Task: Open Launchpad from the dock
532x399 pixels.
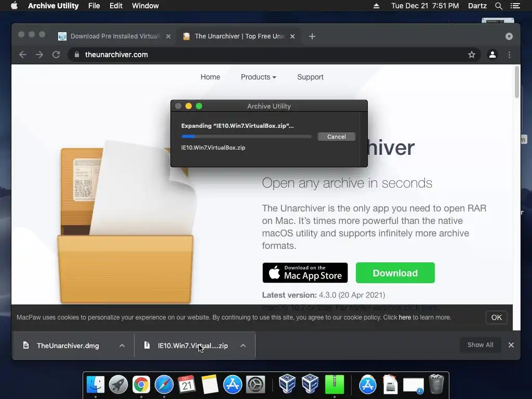Action: pos(118,385)
